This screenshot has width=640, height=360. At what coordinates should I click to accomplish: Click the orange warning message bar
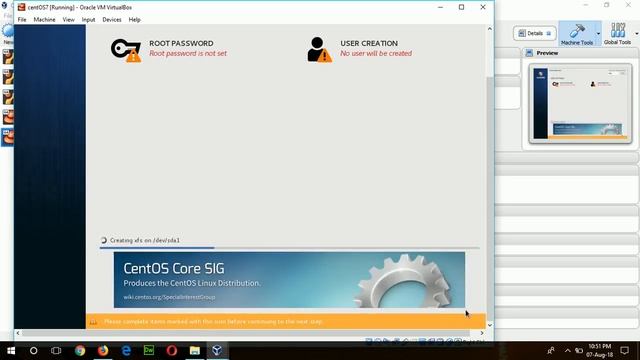coord(286,322)
